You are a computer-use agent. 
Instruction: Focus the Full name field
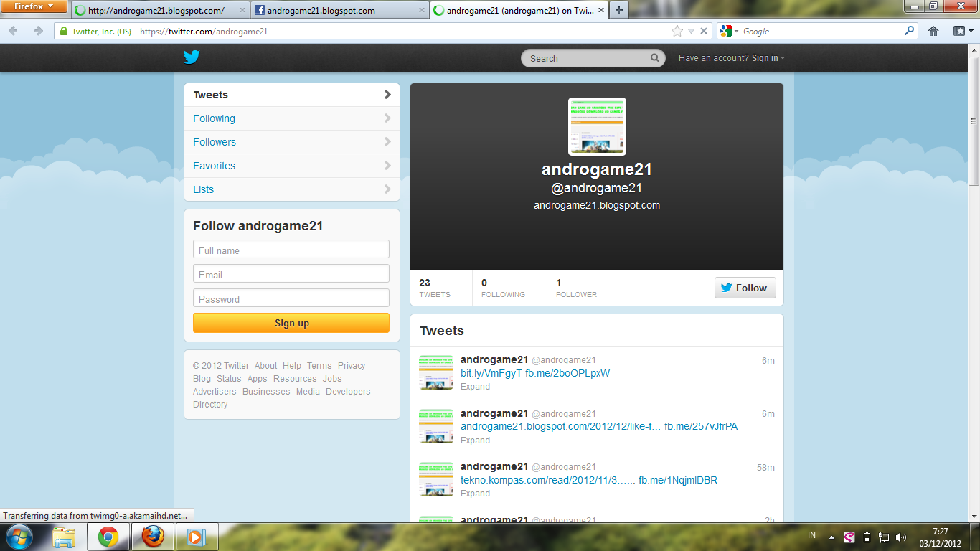(291, 250)
